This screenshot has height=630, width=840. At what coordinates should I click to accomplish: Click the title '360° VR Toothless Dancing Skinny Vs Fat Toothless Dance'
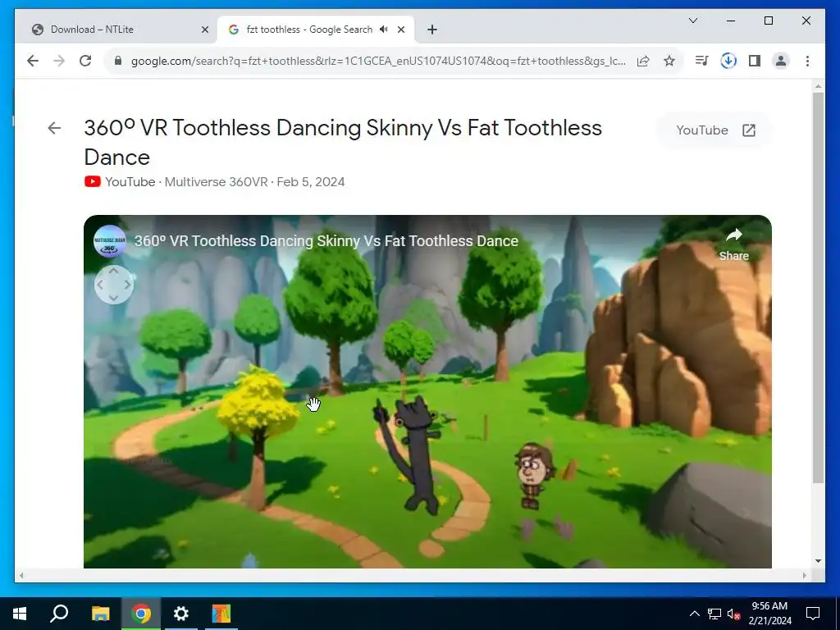tap(343, 143)
